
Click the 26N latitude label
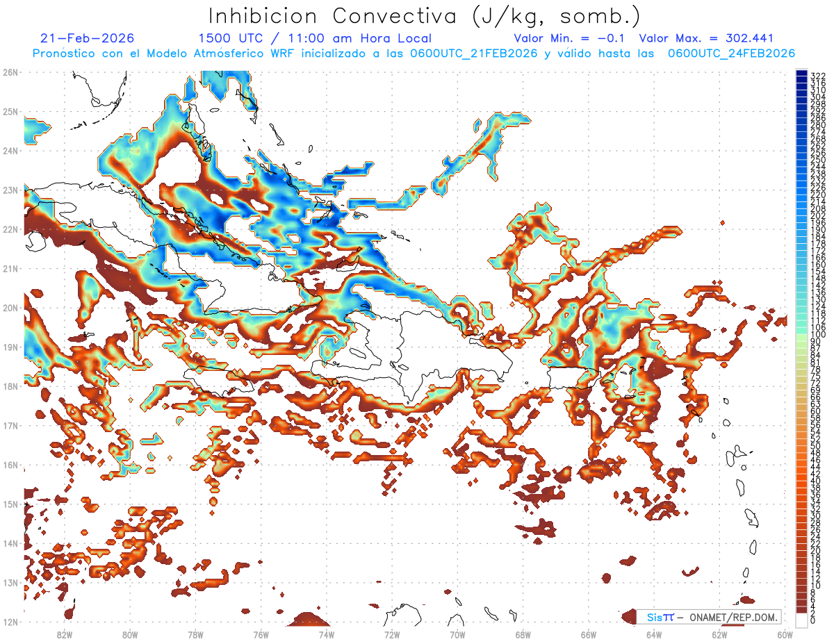tap(10, 72)
